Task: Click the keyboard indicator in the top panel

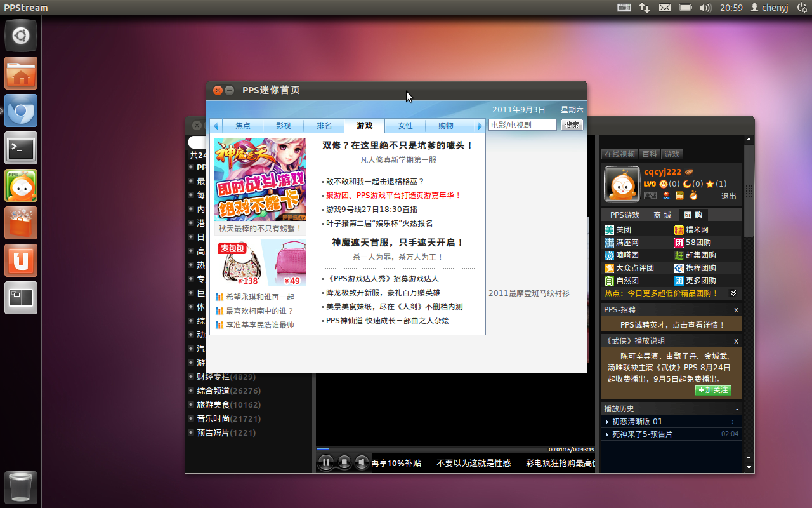Action: [x=624, y=8]
